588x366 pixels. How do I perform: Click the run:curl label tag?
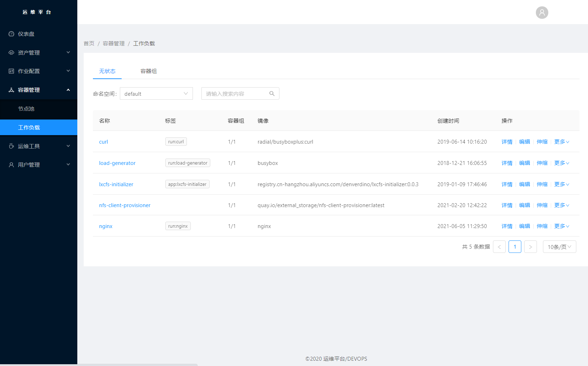click(x=176, y=142)
